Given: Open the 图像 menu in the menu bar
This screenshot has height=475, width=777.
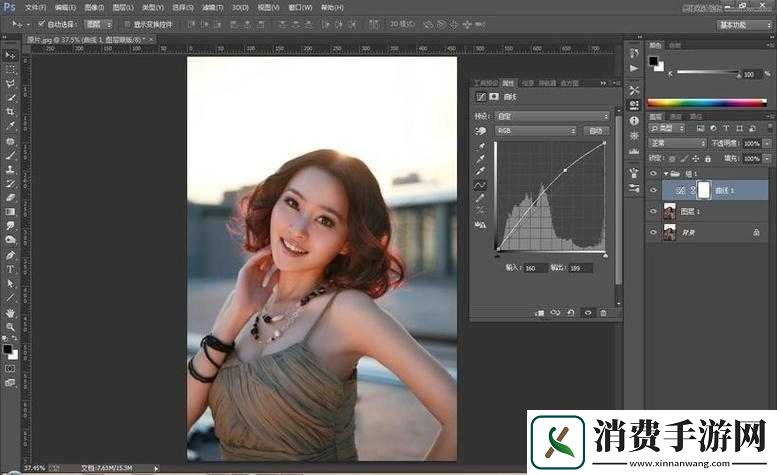Looking at the screenshot, I should coord(95,6).
